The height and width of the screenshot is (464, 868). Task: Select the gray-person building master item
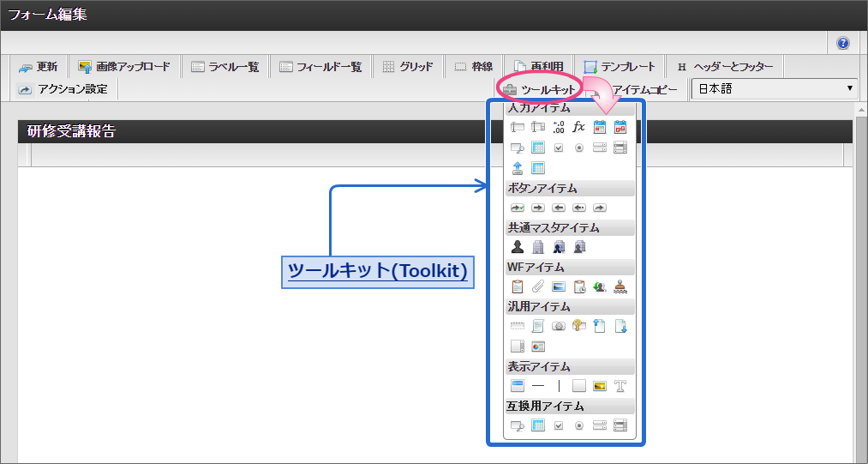pyautogui.click(x=579, y=247)
